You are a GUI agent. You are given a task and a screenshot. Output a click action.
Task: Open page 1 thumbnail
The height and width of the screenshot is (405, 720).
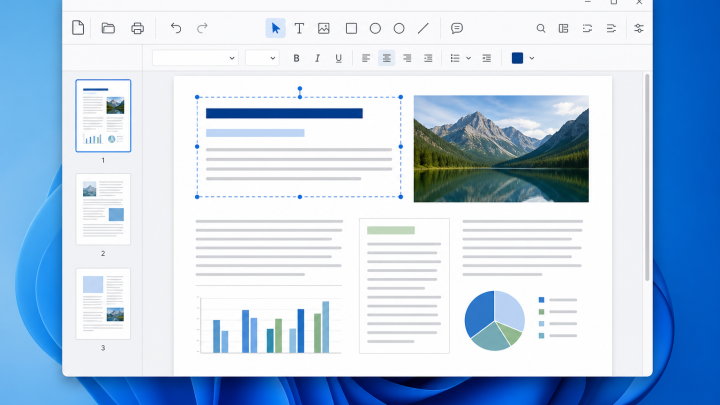103,116
